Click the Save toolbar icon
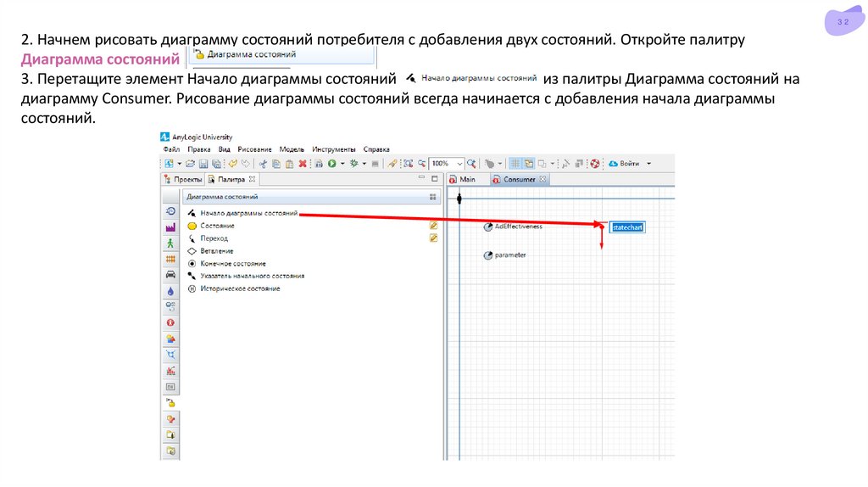This screenshot has width=868, height=487. [x=203, y=164]
